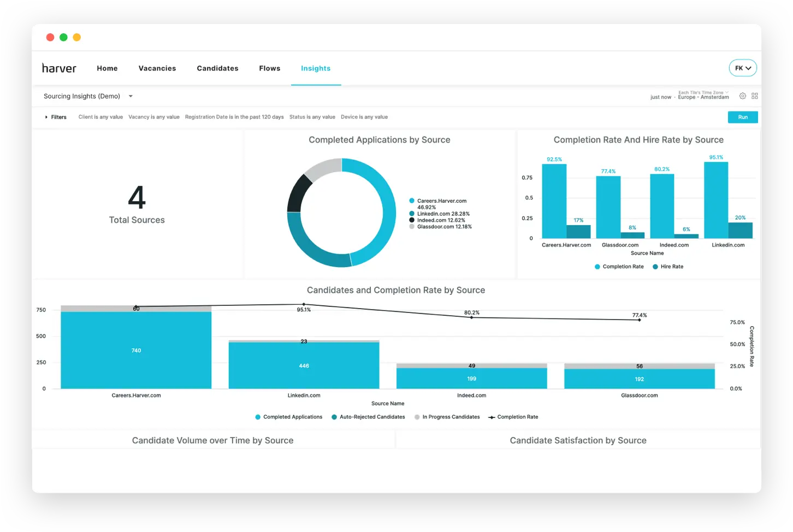Click the 'Status is any value' filter

[x=312, y=117]
